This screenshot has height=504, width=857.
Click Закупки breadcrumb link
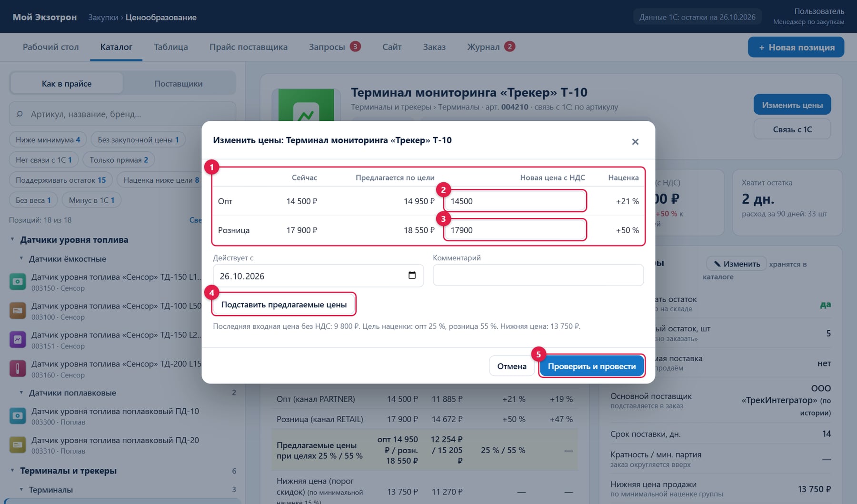click(103, 18)
